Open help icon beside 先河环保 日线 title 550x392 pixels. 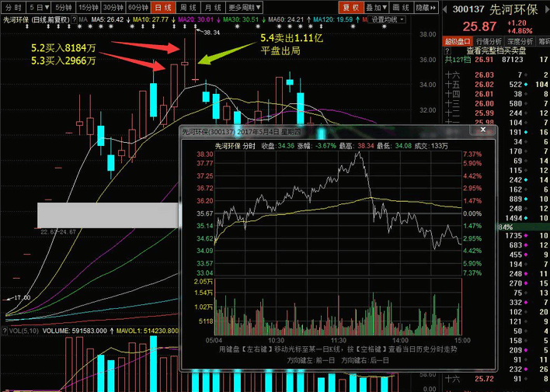click(75, 19)
